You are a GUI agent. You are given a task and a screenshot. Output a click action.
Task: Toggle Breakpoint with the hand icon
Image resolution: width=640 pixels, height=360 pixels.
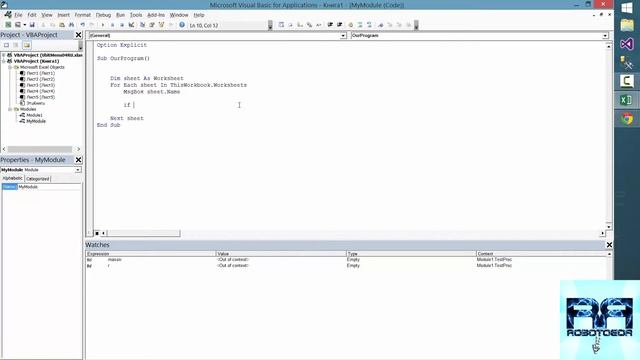(351, 25)
